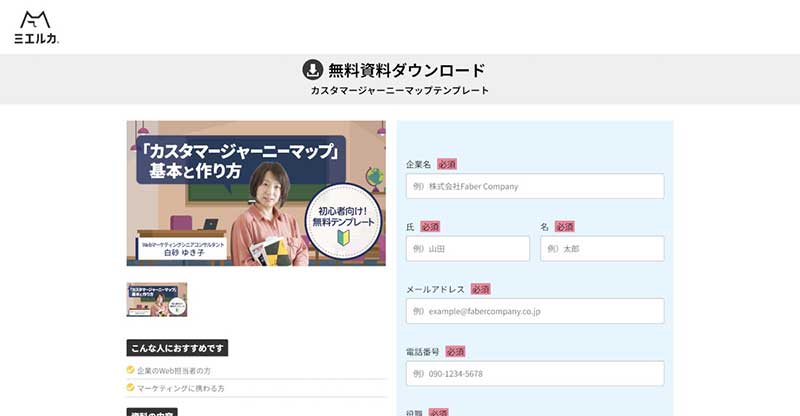Focus the 名 first name field
The width and height of the screenshot is (800, 416).
[x=602, y=249]
